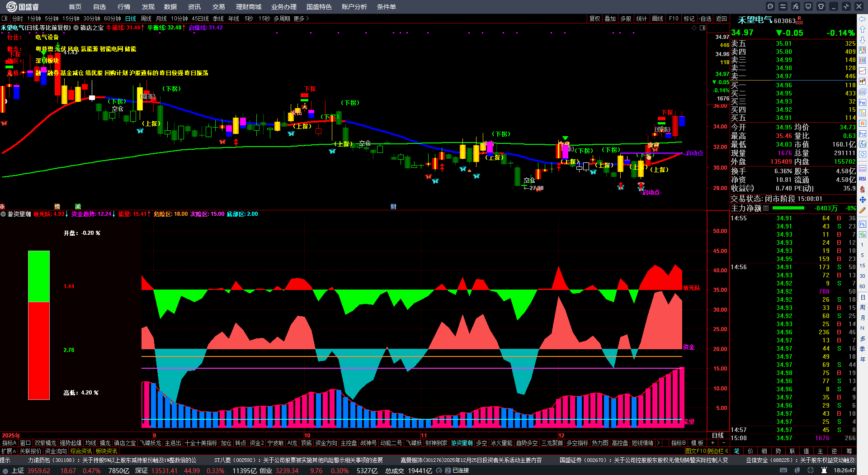This screenshot has width=868, height=475.
Task: Click the diamond icon at chart top right
Action: 694,28
